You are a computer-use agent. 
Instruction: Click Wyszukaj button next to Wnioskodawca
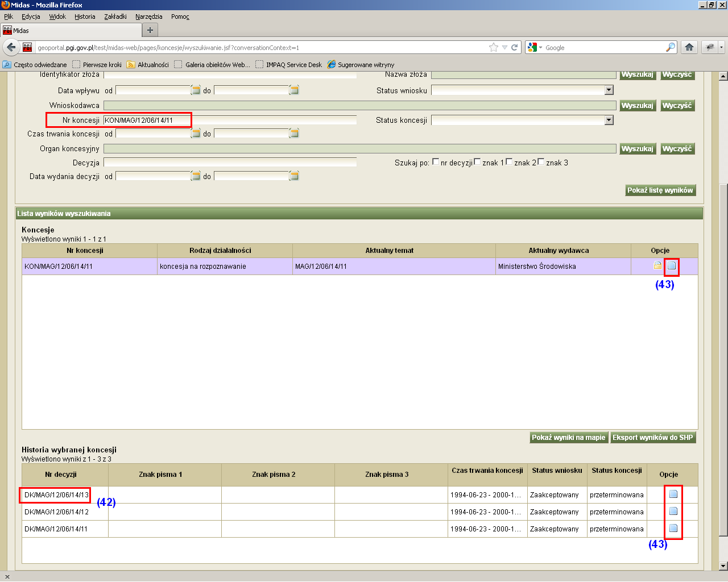click(x=638, y=105)
